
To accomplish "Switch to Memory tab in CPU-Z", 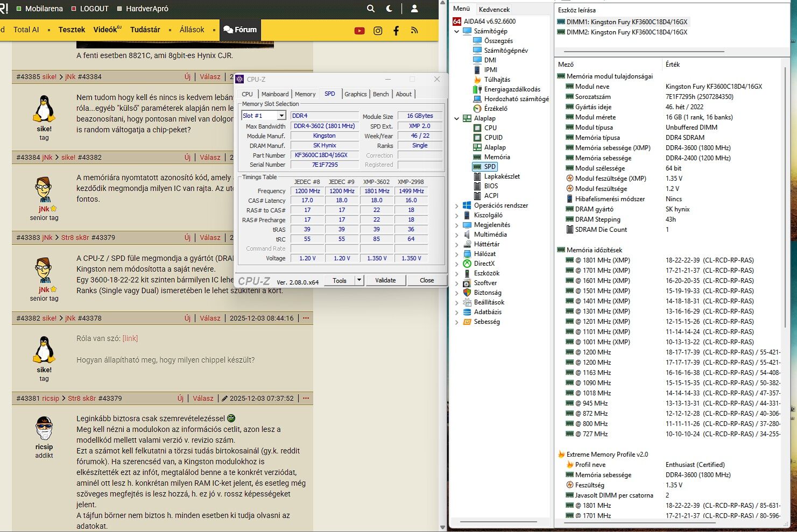I will click(305, 94).
